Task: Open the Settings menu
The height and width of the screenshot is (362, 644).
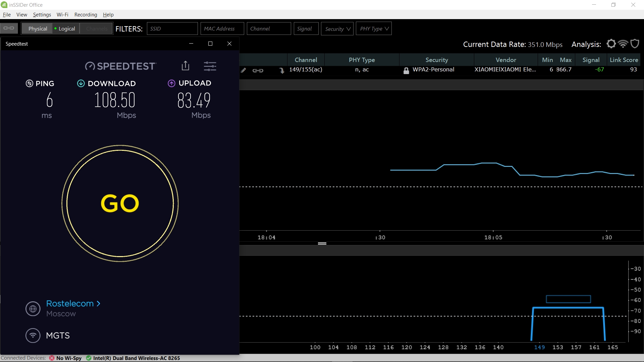Action: [x=42, y=14]
